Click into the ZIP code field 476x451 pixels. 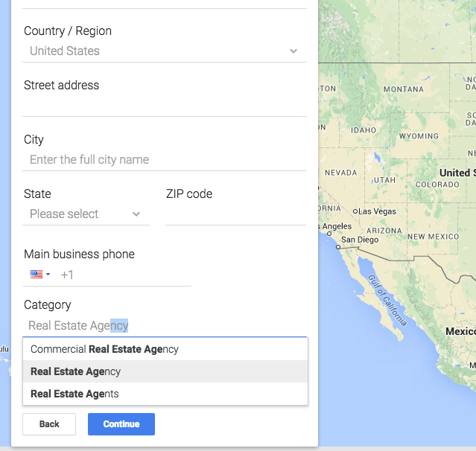click(x=235, y=214)
